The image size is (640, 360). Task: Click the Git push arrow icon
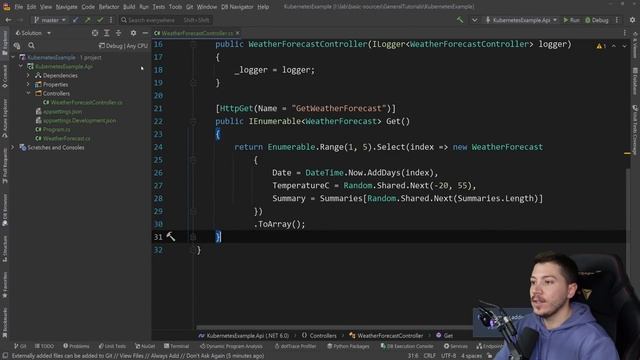pos(87,20)
